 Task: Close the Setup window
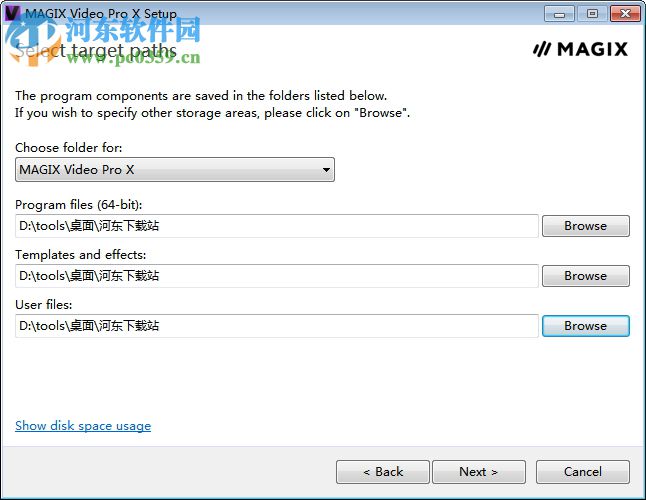tap(625, 14)
